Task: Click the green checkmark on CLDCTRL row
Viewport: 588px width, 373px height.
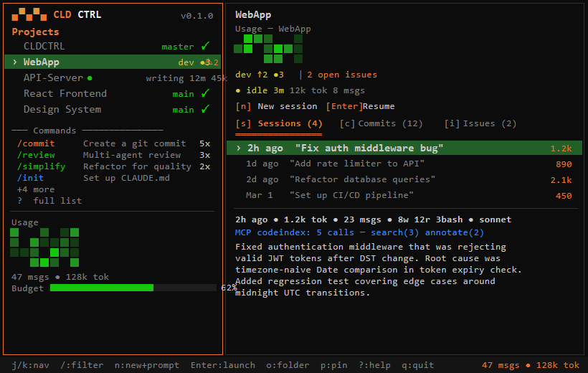Action: (x=205, y=46)
